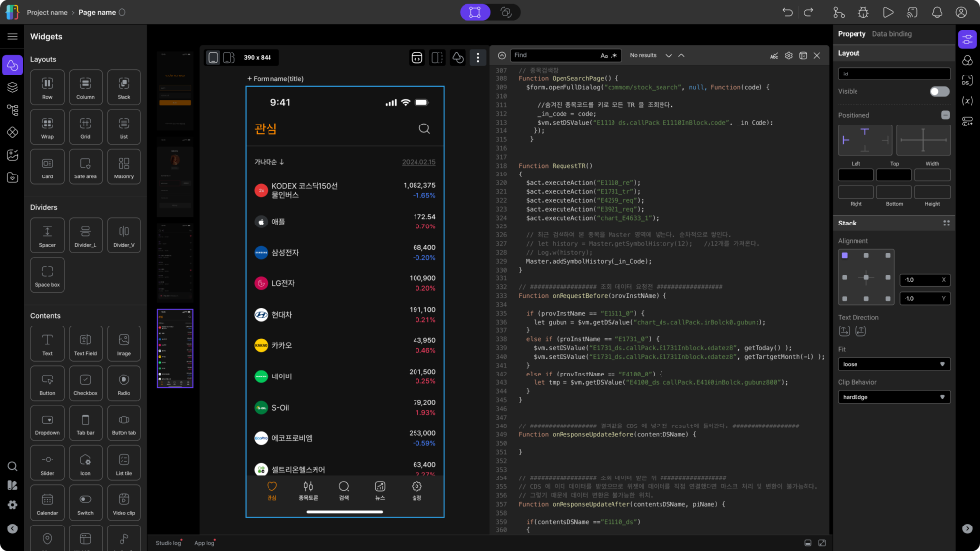Open Clip Behavior dropdown showing hardEdge

pos(893,397)
